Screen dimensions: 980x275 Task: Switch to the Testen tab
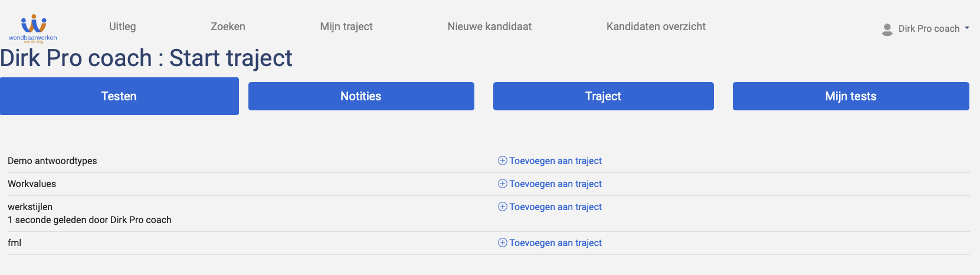pos(119,96)
